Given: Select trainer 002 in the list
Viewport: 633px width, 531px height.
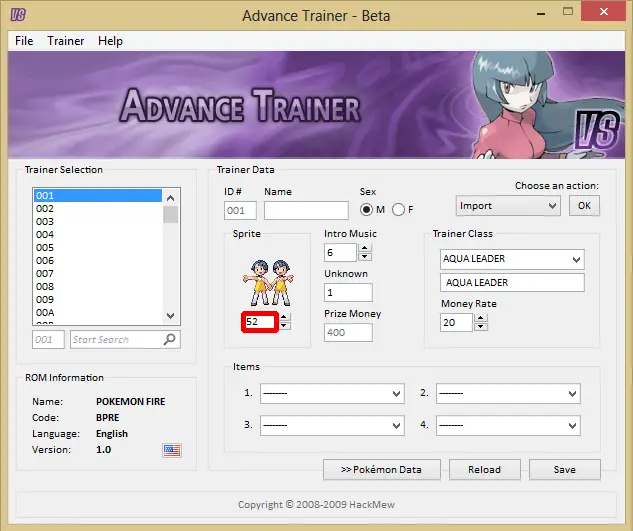Looking at the screenshot, I should click(98, 208).
